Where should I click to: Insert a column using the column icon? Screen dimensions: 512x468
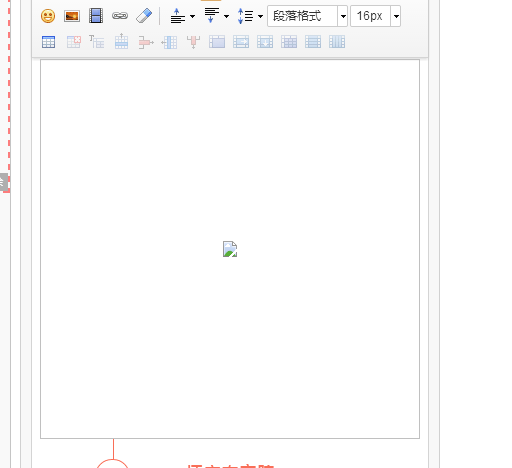[x=169, y=42]
